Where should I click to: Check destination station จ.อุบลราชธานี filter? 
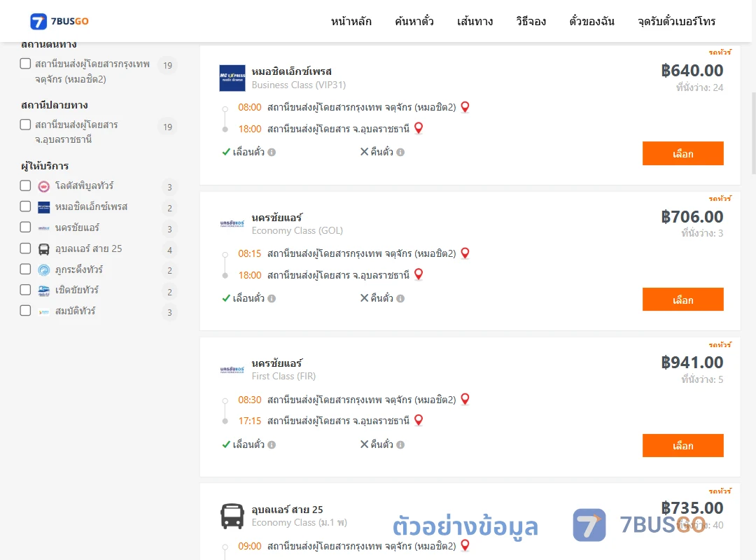pos(26,125)
